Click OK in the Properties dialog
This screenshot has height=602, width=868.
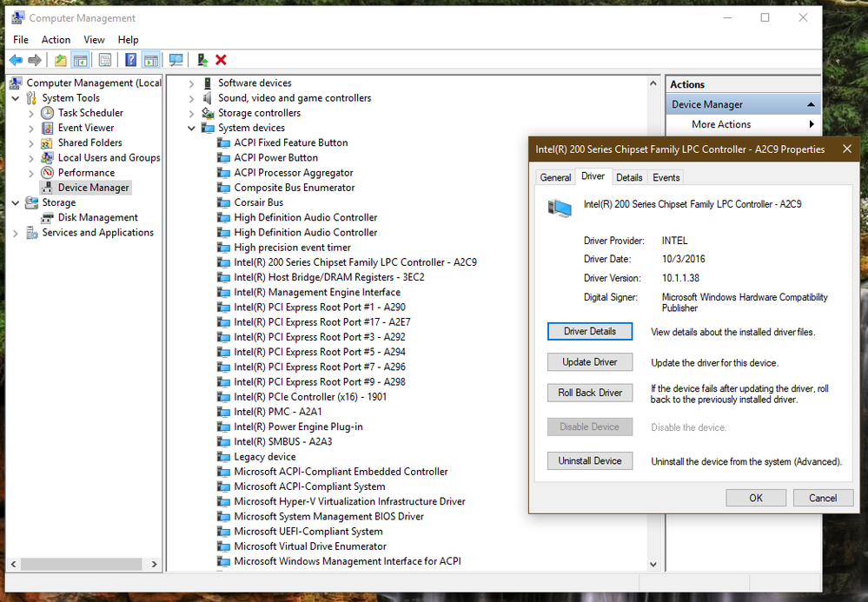click(x=756, y=498)
